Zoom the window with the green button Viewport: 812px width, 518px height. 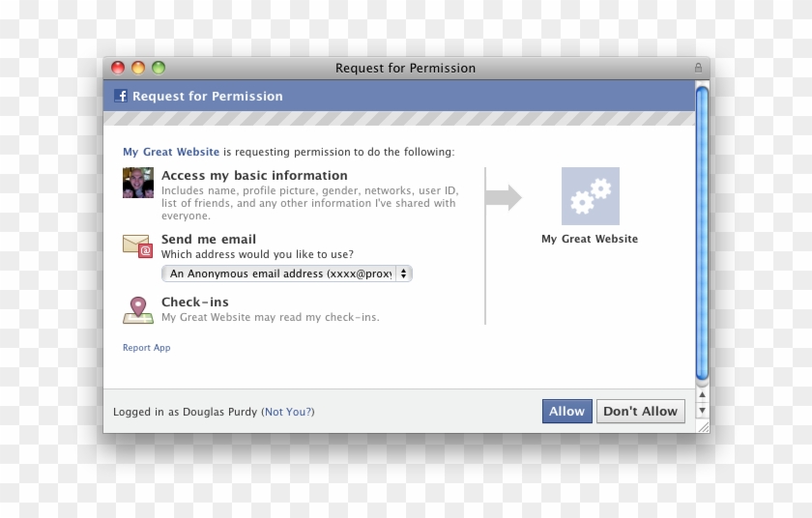159,68
